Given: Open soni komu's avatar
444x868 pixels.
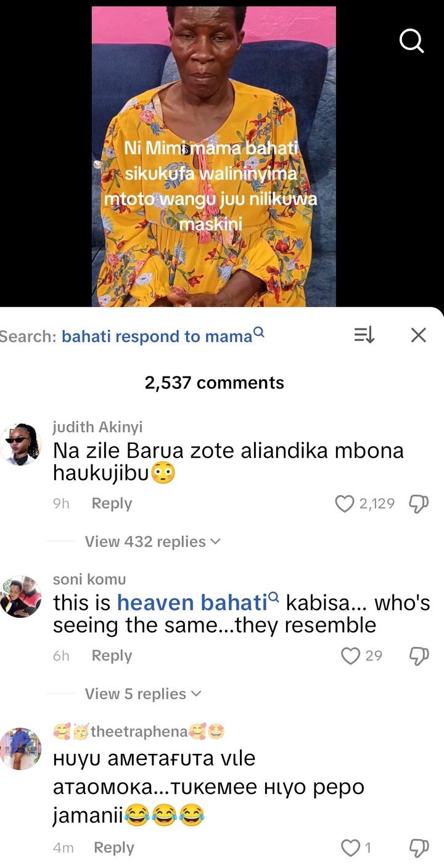Looking at the screenshot, I should click(21, 596).
